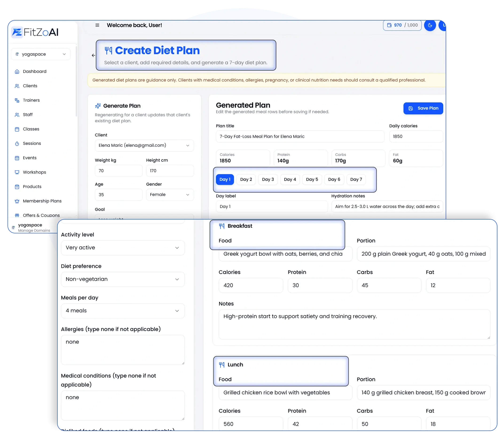The height and width of the screenshot is (439, 504).
Task: Select the Day 6 tab
Action: click(x=334, y=180)
